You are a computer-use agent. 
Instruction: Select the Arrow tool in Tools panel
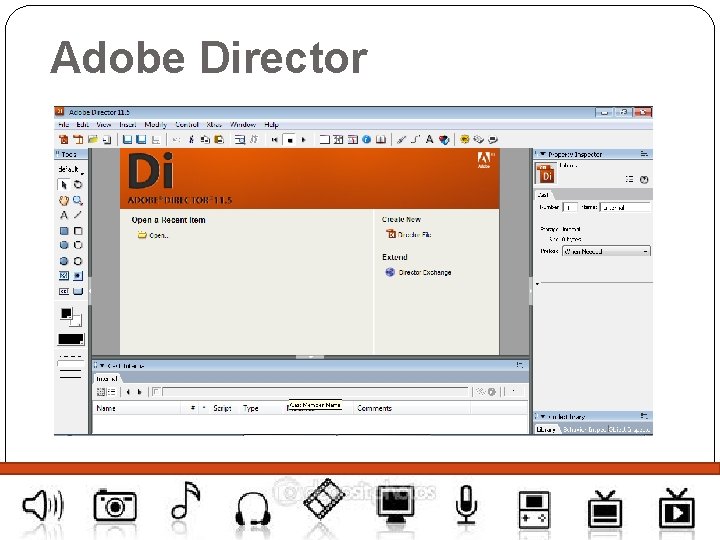[x=64, y=185]
